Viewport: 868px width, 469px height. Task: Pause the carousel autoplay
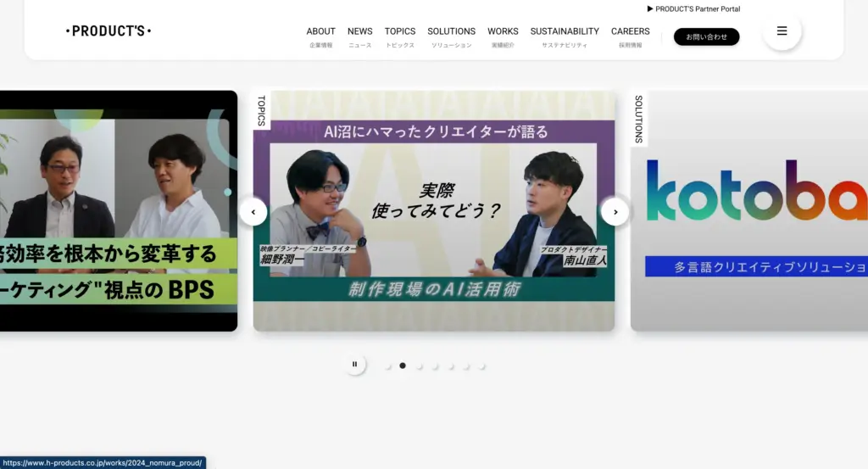[x=355, y=365]
